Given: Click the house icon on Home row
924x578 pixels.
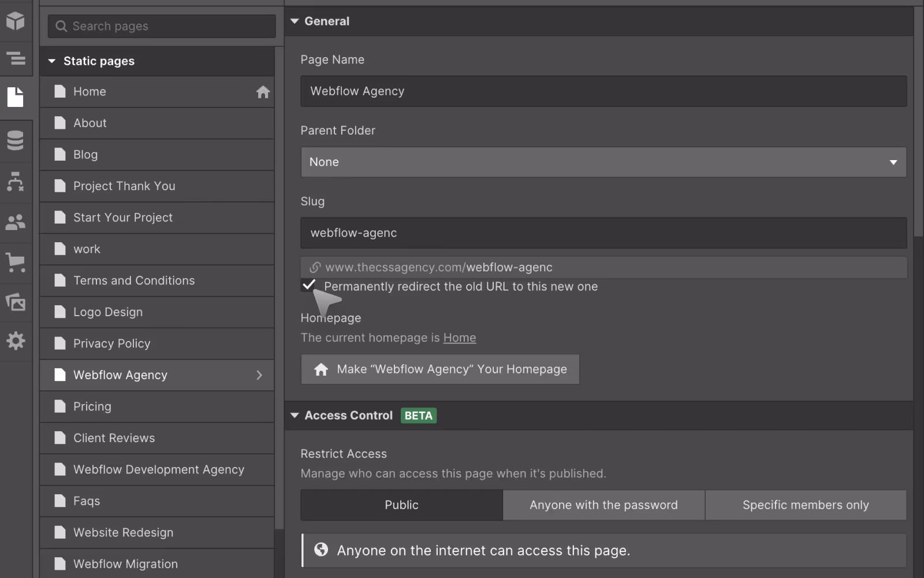Looking at the screenshot, I should coord(263,92).
